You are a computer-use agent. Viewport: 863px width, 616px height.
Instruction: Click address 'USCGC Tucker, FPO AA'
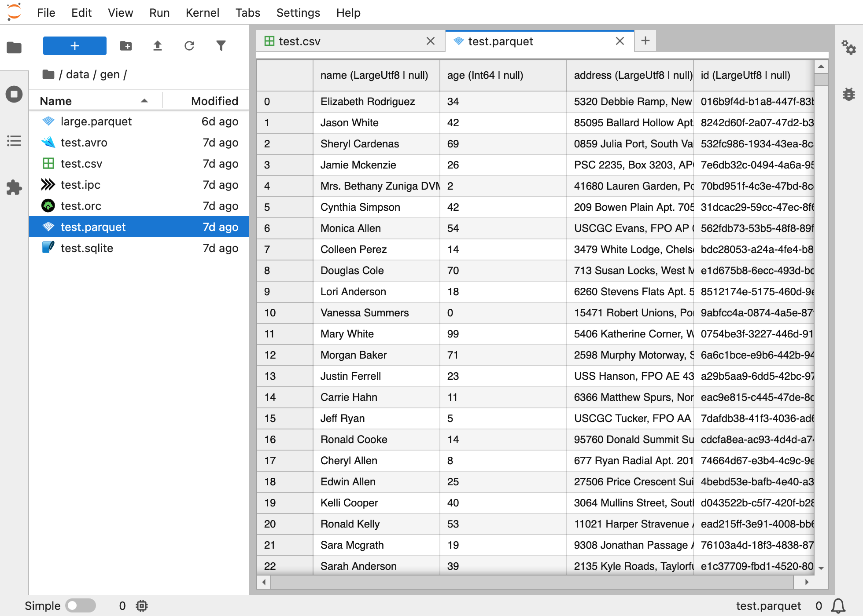pyautogui.click(x=630, y=418)
